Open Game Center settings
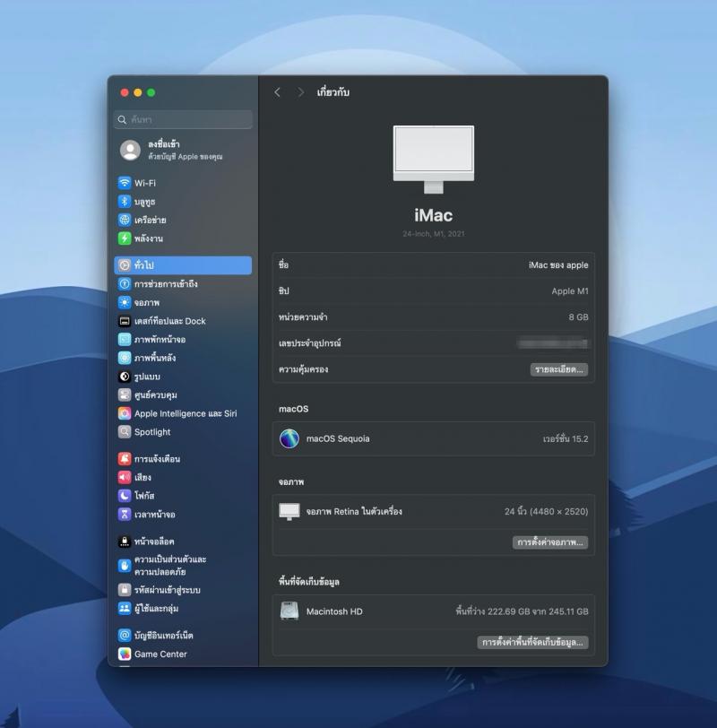This screenshot has width=717, height=728. pos(160,654)
